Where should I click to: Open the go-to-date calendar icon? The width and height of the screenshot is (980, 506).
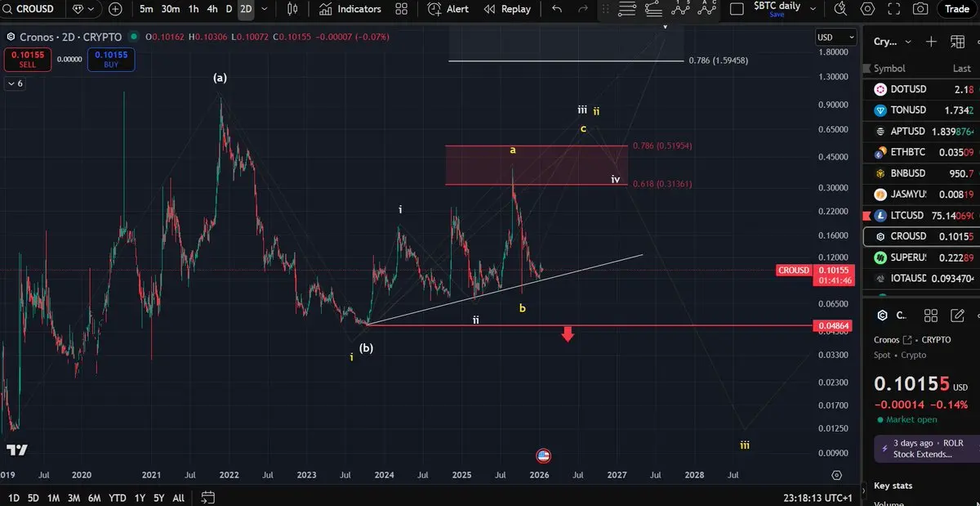point(207,497)
